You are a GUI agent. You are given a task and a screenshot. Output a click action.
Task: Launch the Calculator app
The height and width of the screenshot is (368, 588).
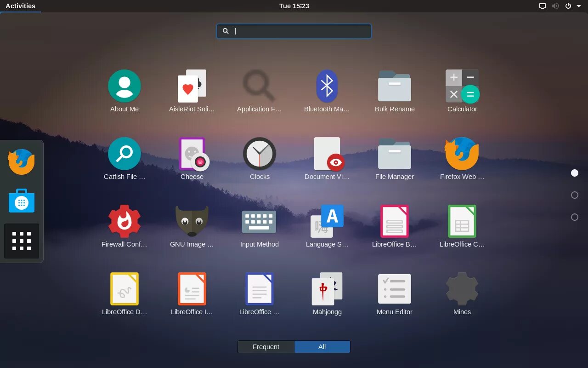coord(462,91)
